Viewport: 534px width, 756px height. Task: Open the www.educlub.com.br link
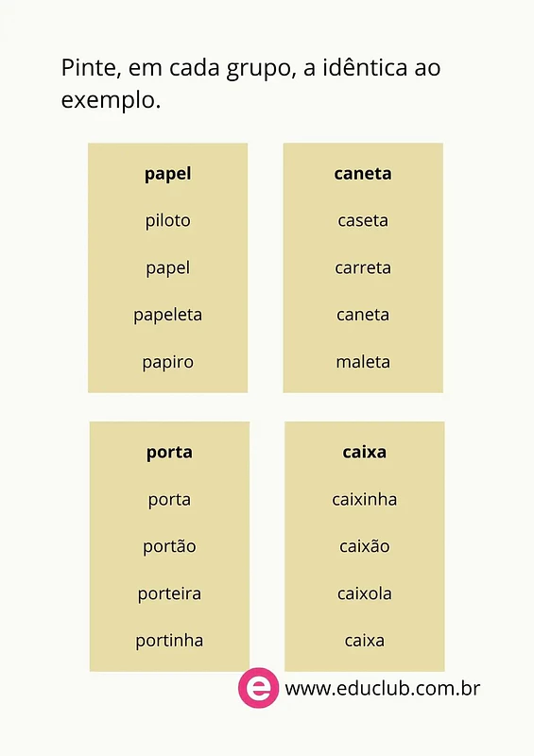click(382, 688)
